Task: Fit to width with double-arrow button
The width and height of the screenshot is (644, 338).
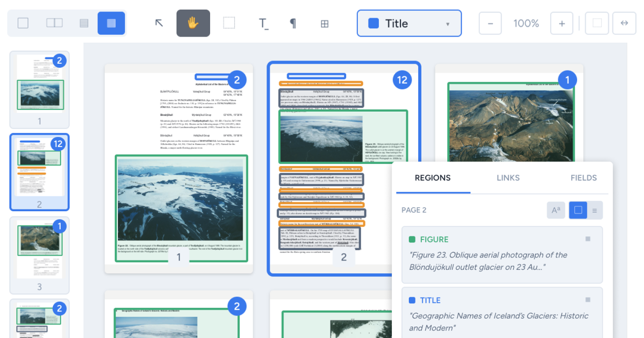Action: (x=624, y=23)
